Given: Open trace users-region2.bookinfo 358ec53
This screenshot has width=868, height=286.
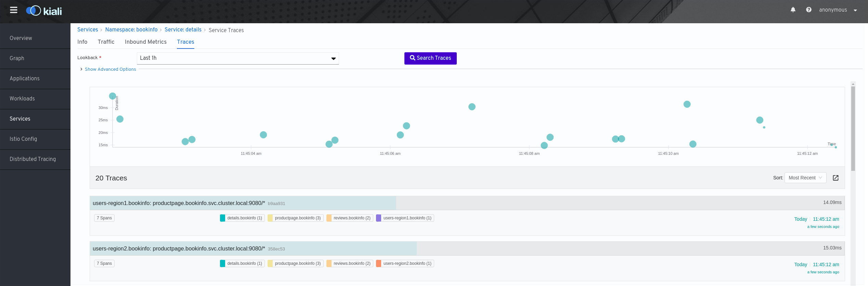Looking at the screenshot, I should click(x=467, y=248).
